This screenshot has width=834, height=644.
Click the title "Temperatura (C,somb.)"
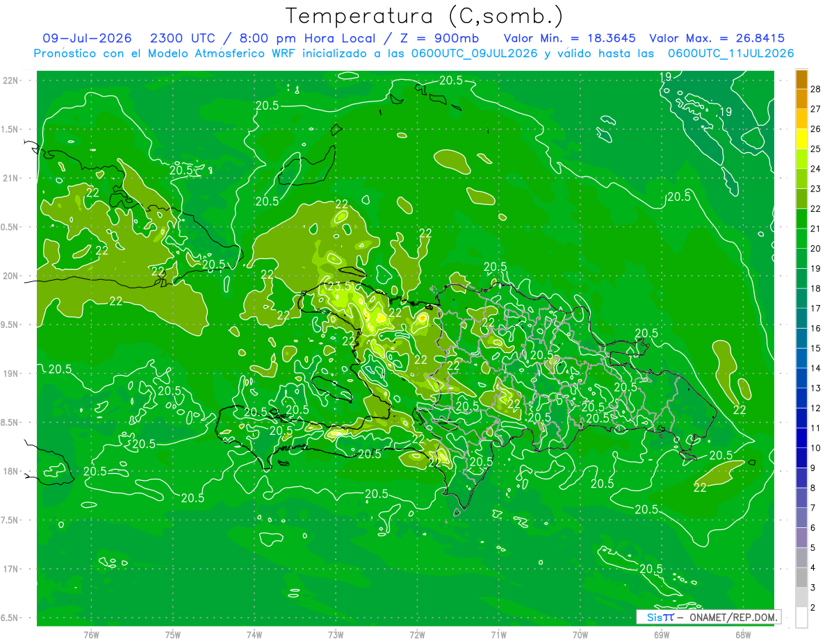coord(425,16)
